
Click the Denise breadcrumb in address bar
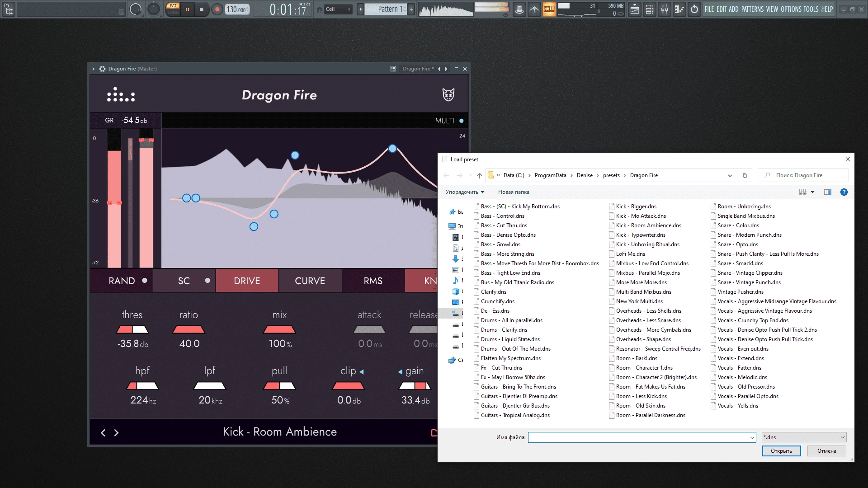[x=585, y=175]
